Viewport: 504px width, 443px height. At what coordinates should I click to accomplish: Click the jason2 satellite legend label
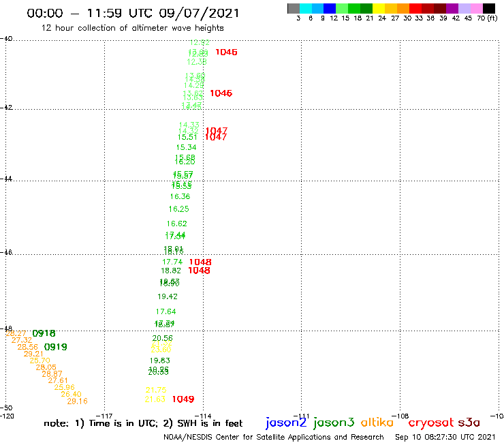point(286,423)
